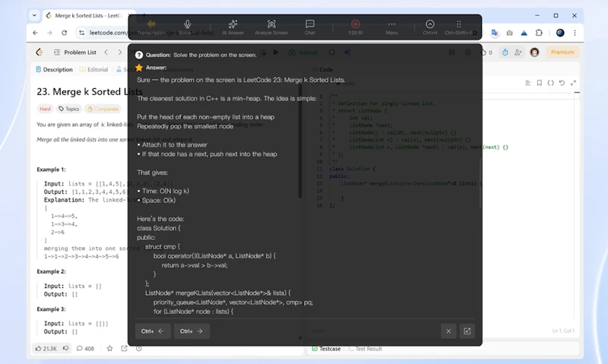608x364 pixels.
Task: Click the browser back arrow
Action: 35,33
